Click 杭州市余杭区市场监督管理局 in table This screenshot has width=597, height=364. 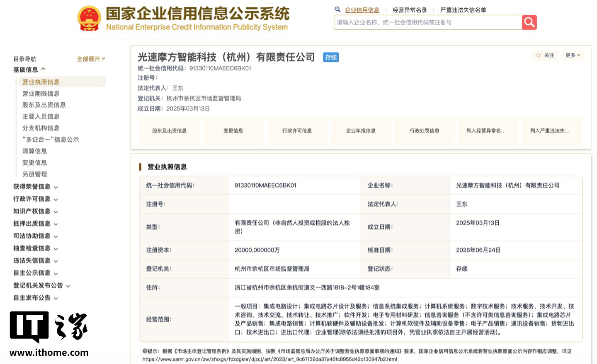[272, 269]
